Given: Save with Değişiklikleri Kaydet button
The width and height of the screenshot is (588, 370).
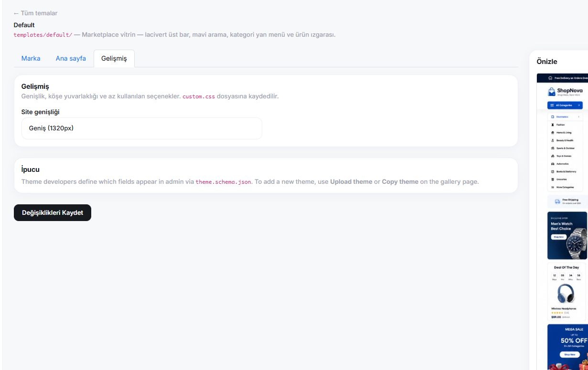Looking at the screenshot, I should coord(53,212).
